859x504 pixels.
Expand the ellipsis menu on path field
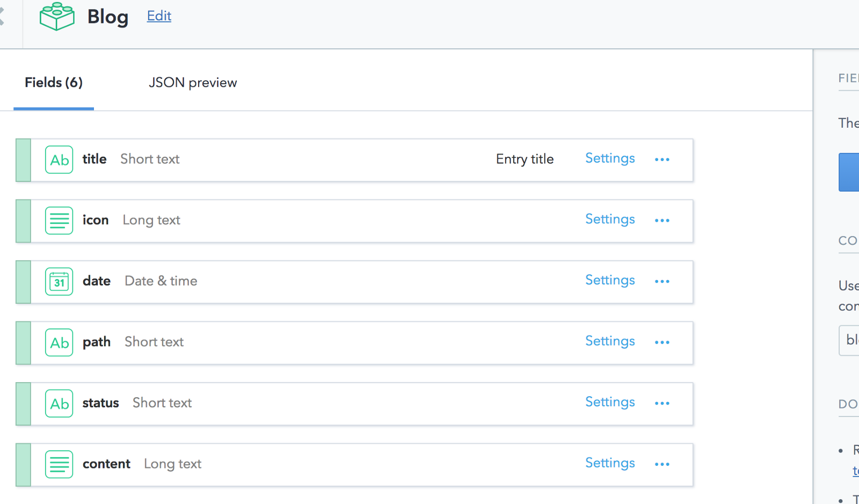(x=662, y=342)
